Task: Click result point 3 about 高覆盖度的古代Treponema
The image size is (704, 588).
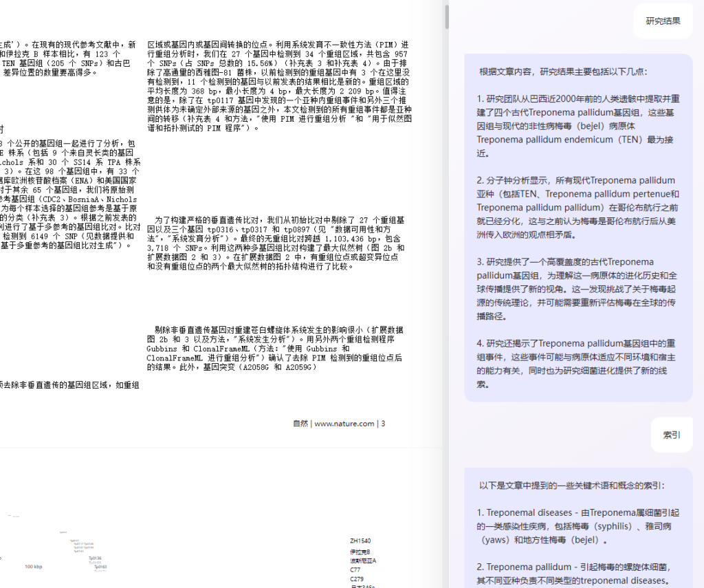Action: (x=577, y=290)
